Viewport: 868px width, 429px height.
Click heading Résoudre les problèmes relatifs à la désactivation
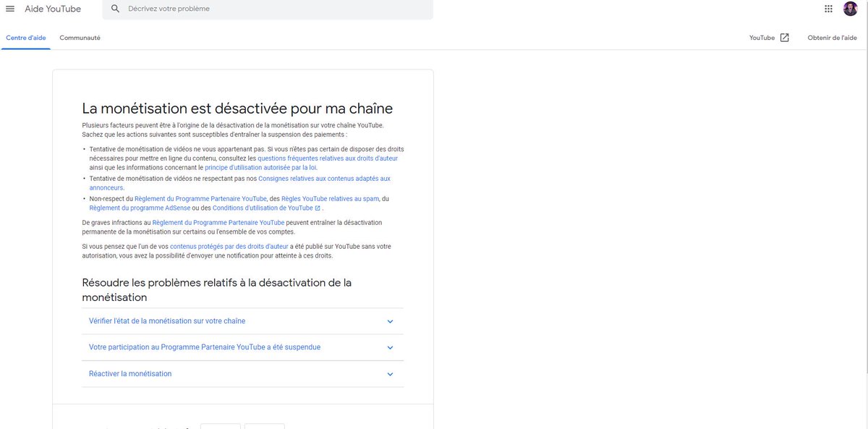[x=217, y=289]
